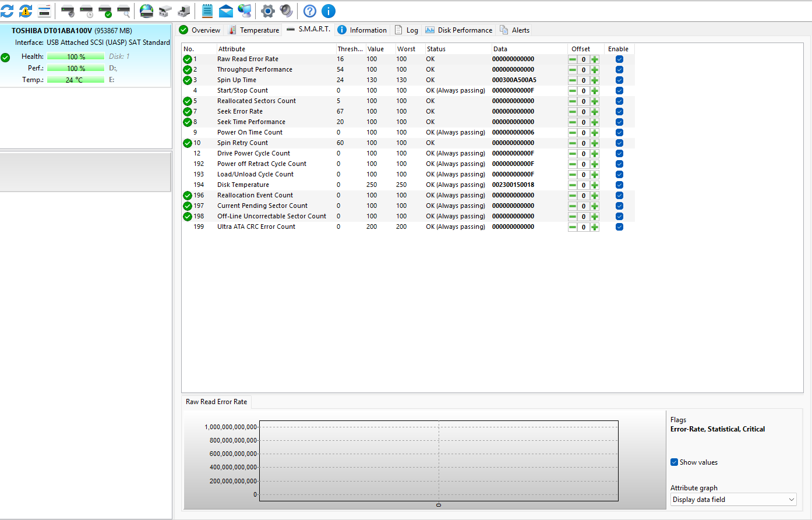Image resolution: width=812 pixels, height=520 pixels.
Task: Switch to the Overview tab
Action: (x=200, y=30)
